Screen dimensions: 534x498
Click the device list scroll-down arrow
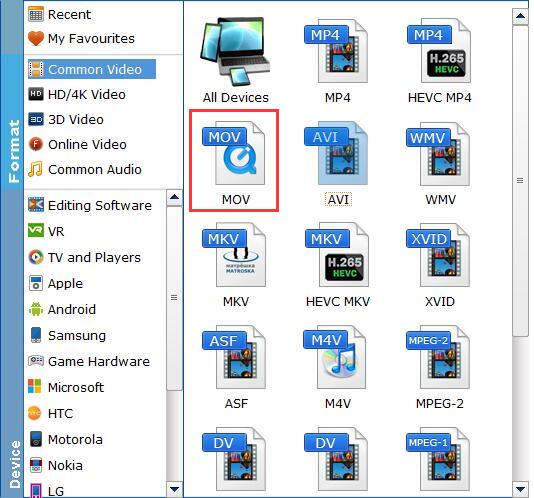(174, 489)
